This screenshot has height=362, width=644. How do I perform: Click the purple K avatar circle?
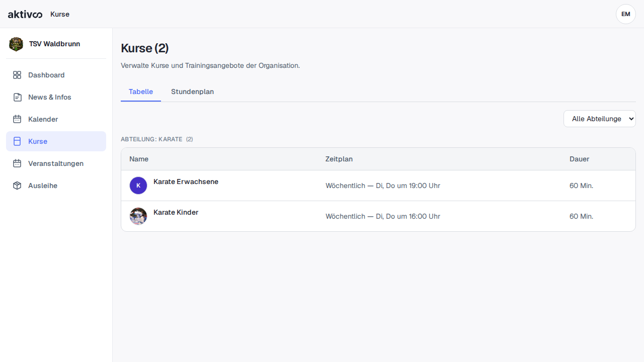(x=138, y=186)
